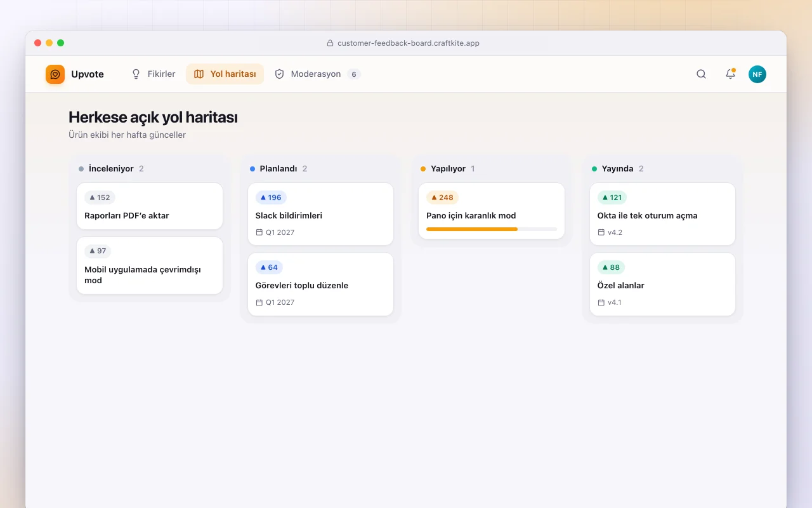Click the 88 vote badge
This screenshot has width=812, height=508.
coord(611,267)
